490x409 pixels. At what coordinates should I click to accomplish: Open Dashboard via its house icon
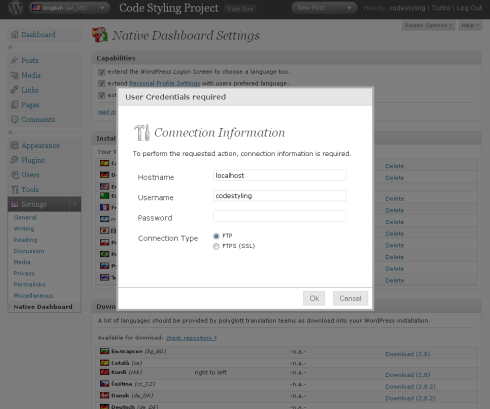pyautogui.click(x=14, y=34)
